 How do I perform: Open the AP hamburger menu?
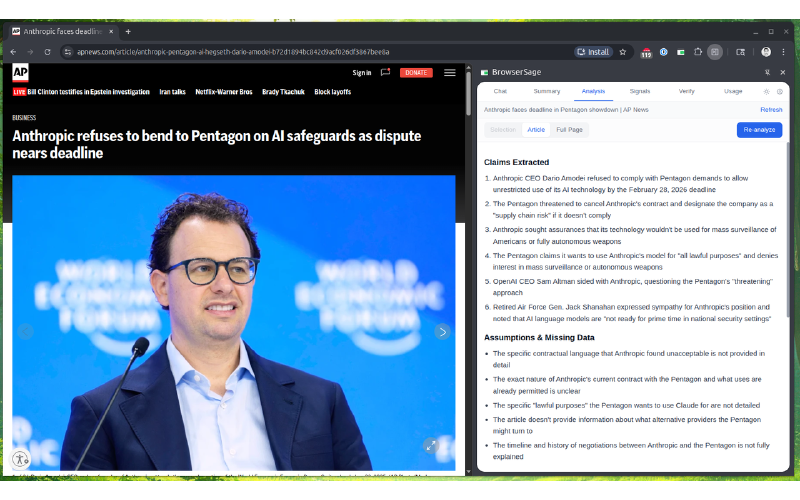pyautogui.click(x=449, y=73)
